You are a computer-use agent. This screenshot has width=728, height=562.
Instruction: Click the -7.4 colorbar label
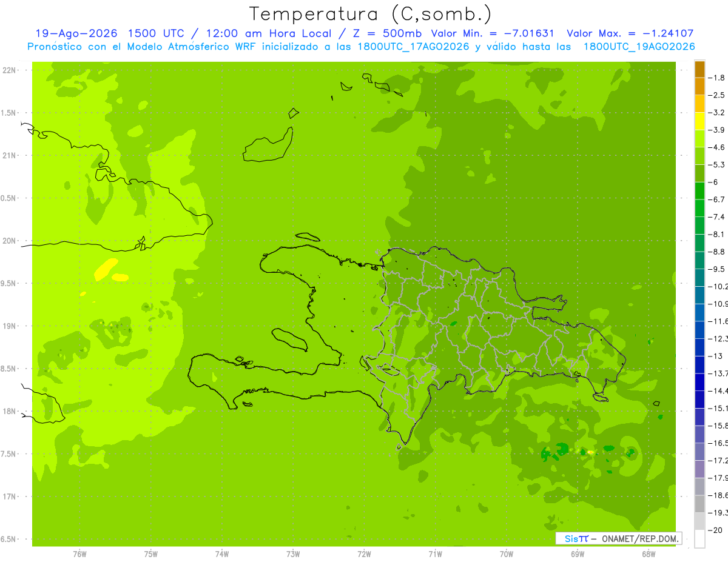click(x=716, y=216)
